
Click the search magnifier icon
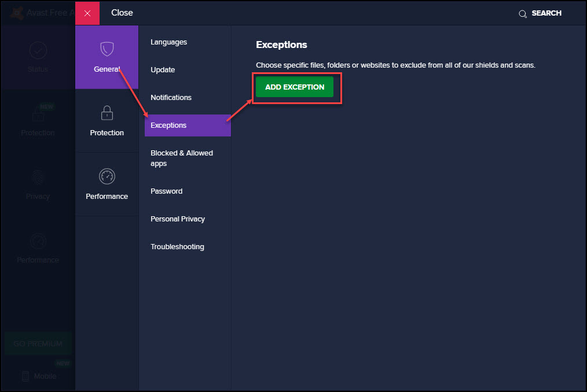coord(523,13)
